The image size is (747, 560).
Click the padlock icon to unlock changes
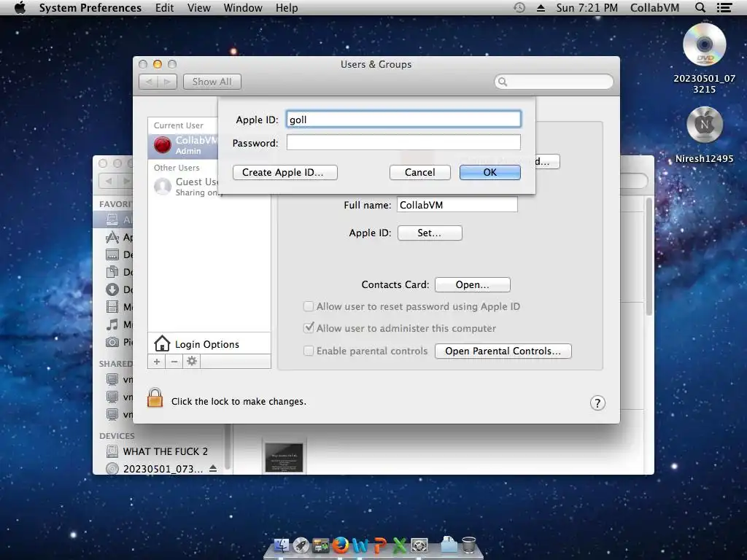(155, 397)
